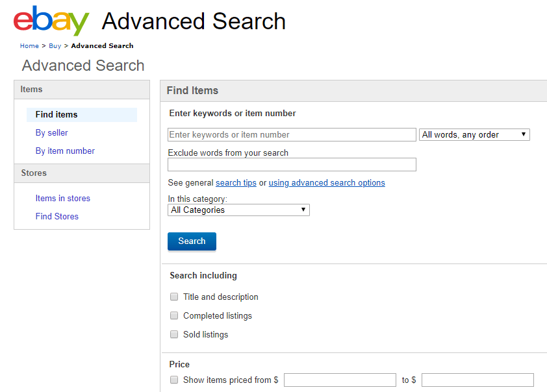Image resolution: width=547 pixels, height=392 pixels.
Task: Focus the maximum price 'to $' field
Action: (477, 380)
